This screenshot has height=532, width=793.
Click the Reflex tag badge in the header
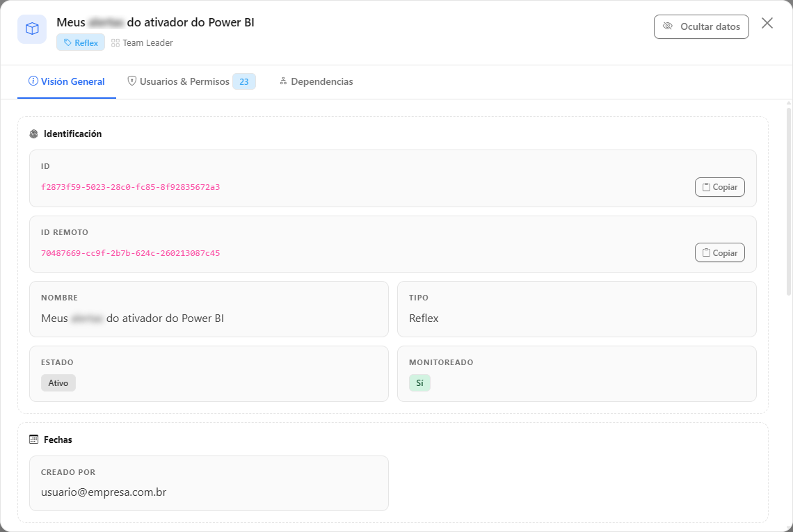point(81,42)
